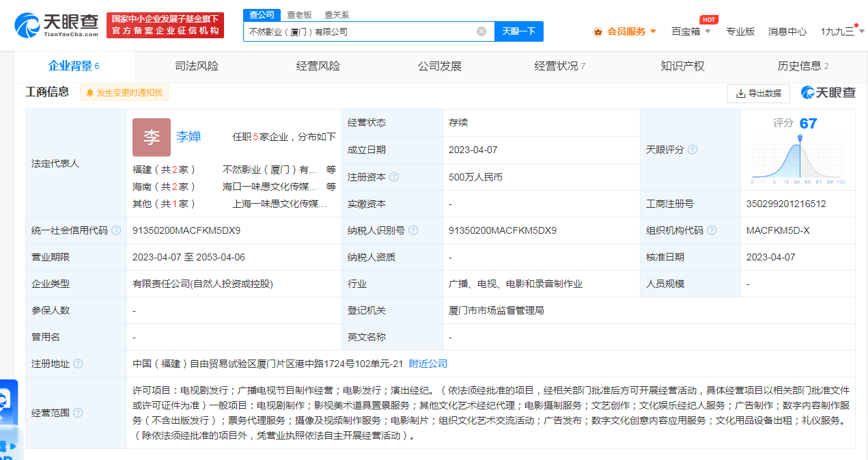The height and width of the screenshot is (460, 868).
Task: Click the 其他（共1家） region label
Action: (165, 204)
